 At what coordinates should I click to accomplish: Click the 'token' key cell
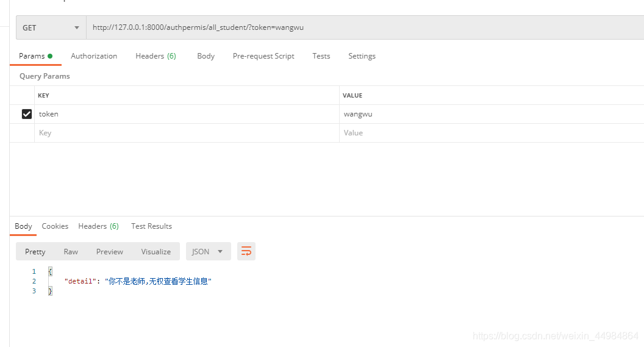187,114
